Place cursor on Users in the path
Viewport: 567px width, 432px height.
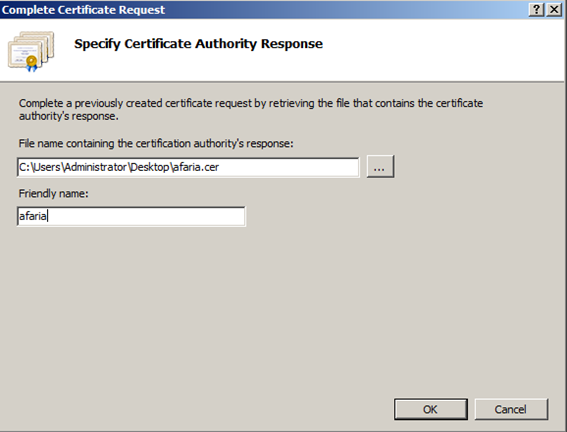[x=46, y=167]
